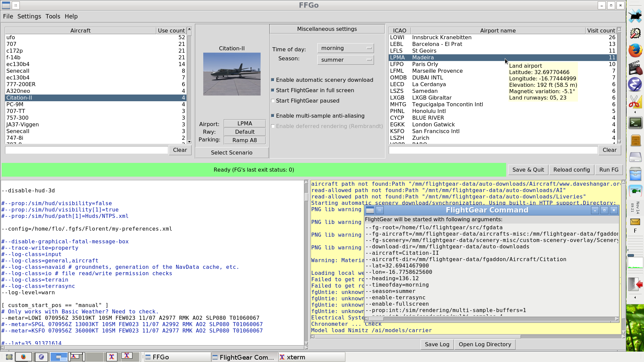
Task: Click the Citation-II aircraft thumbnail
Action: point(232,74)
